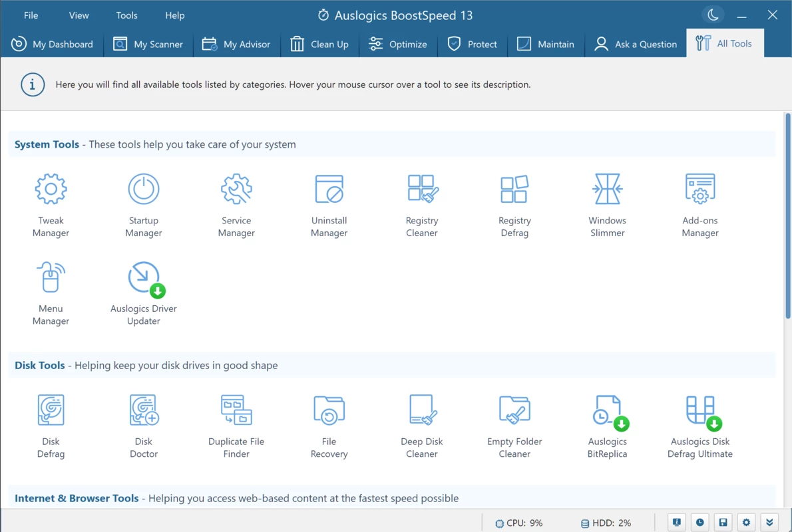Toggle dark mode with the moon icon
This screenshot has width=792, height=532.
click(713, 15)
